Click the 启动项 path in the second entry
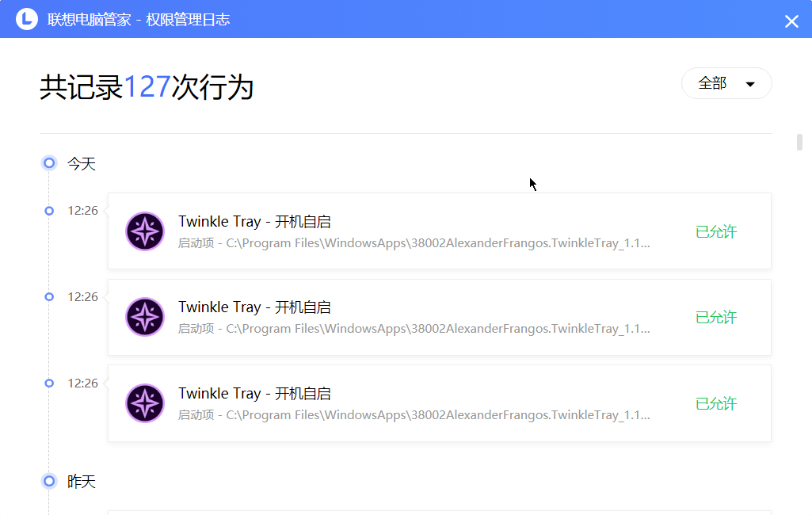Viewport: 812px width, 515px height. [x=414, y=329]
